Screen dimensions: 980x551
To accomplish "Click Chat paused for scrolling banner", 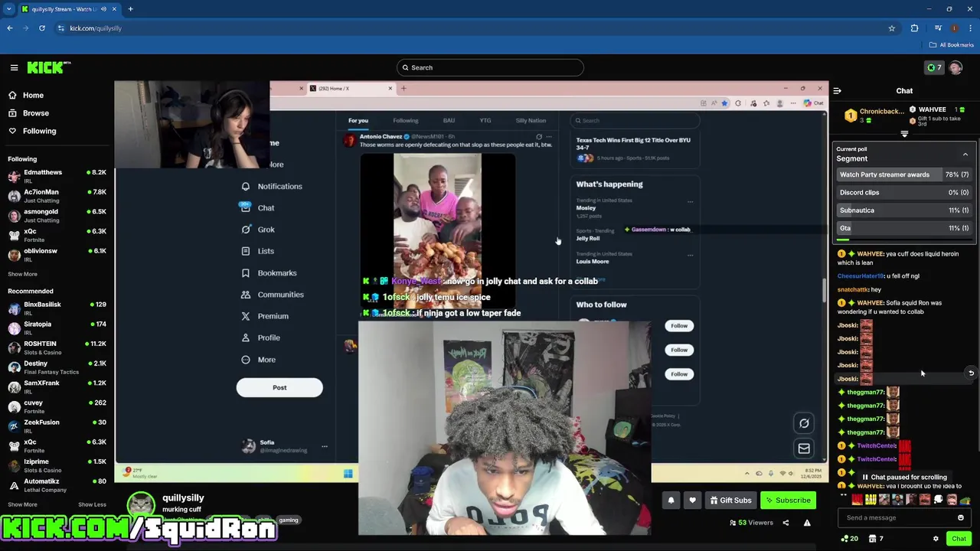I will (x=904, y=477).
